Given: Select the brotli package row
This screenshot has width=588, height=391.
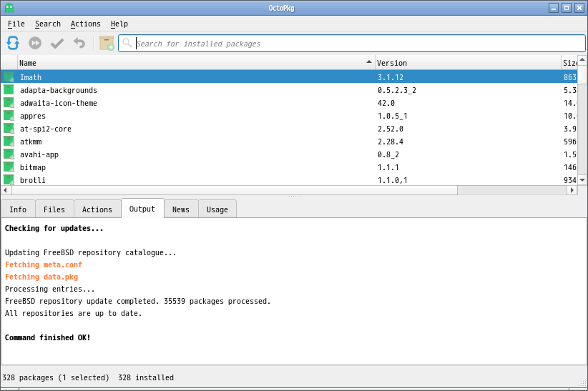Looking at the screenshot, I should tap(289, 179).
